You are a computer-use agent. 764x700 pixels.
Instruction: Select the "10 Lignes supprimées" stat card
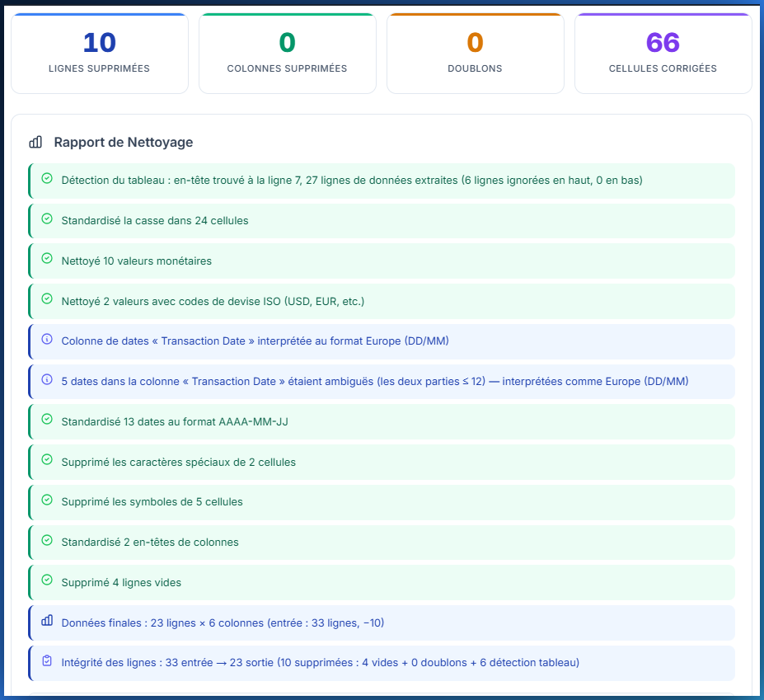pyautogui.click(x=100, y=51)
